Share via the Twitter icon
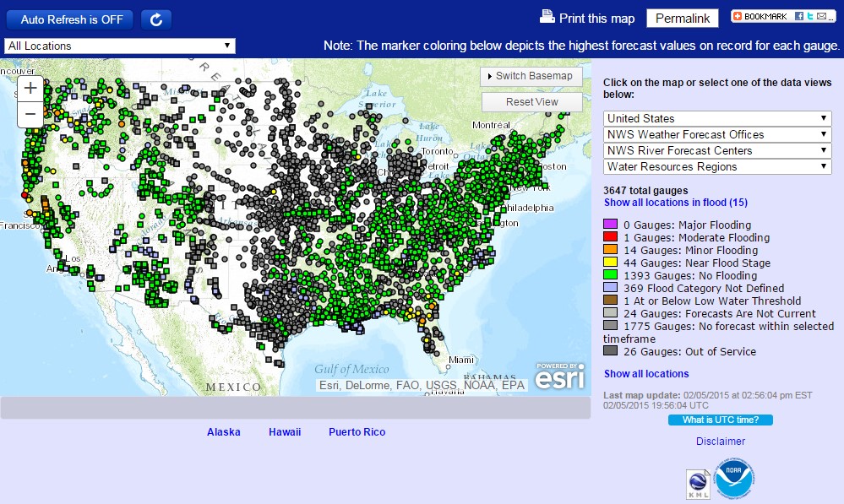The image size is (844, 504). [809, 16]
